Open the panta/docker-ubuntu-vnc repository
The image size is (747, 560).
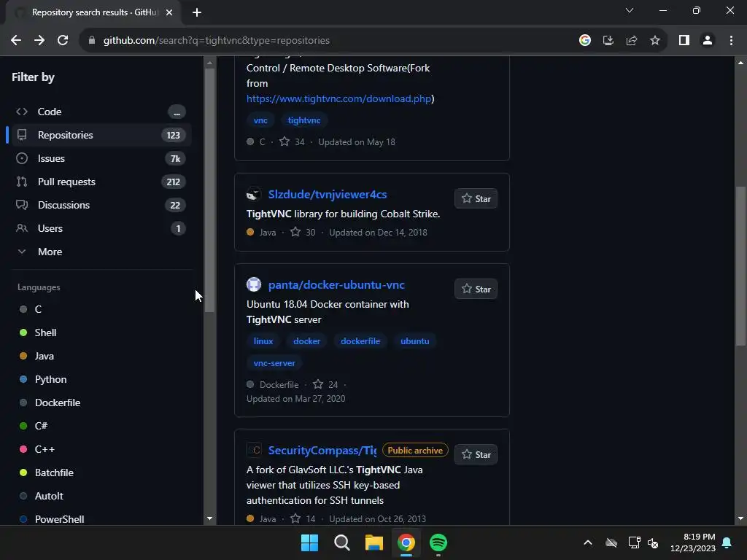coord(336,285)
